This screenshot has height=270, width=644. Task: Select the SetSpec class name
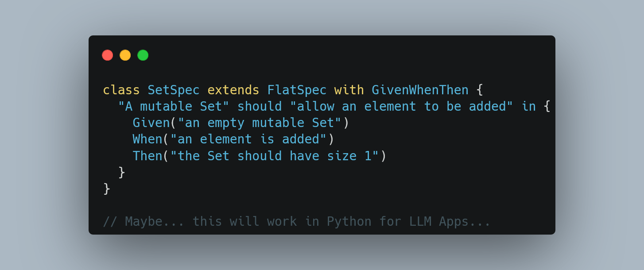[174, 90]
